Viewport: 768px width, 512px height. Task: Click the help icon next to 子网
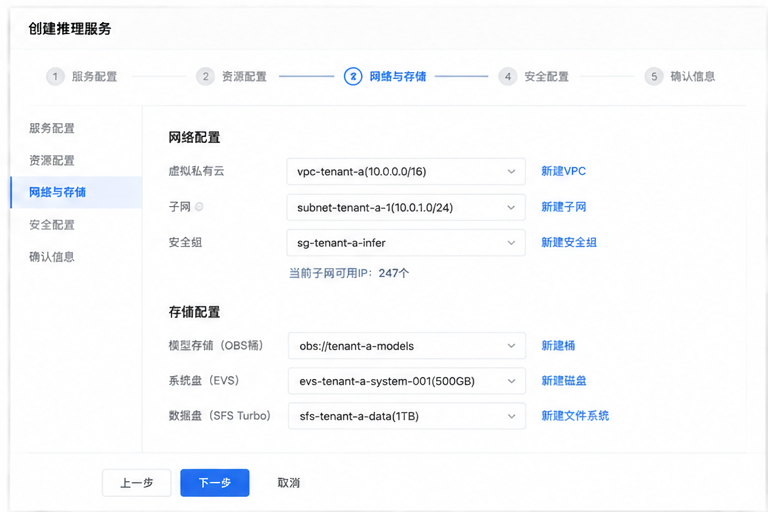pyautogui.click(x=199, y=207)
